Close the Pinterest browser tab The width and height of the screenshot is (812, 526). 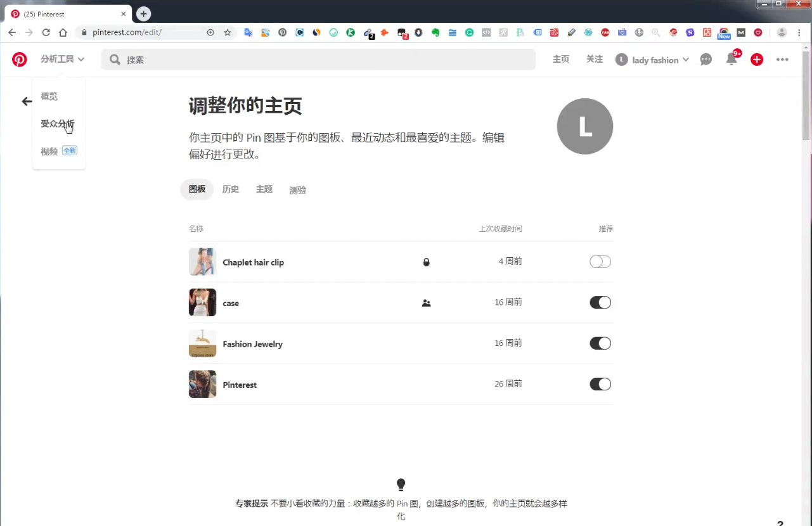(x=122, y=14)
